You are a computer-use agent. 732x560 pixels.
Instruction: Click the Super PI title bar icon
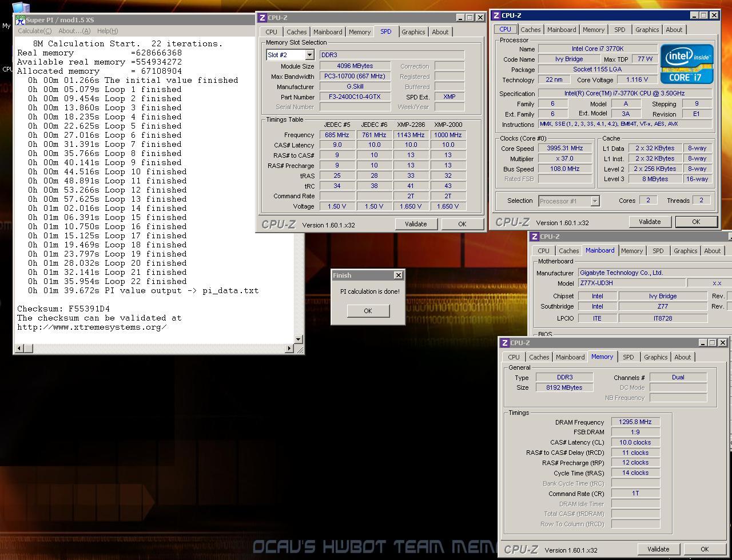pyautogui.click(x=20, y=20)
